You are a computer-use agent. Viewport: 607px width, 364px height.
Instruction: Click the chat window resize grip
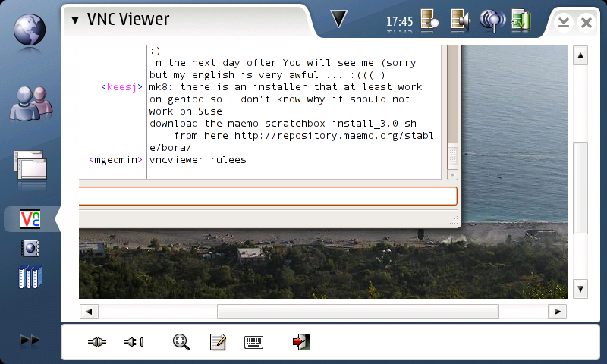(454, 221)
